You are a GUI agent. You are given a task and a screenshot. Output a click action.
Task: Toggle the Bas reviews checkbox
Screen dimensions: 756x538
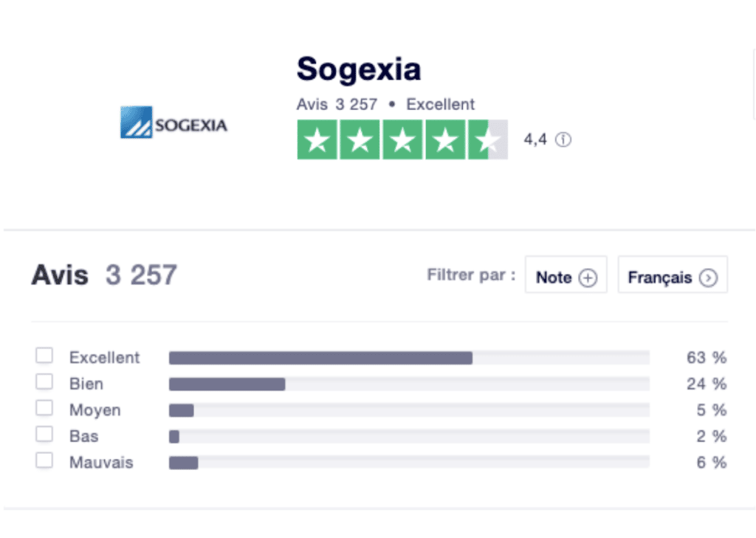tap(45, 435)
